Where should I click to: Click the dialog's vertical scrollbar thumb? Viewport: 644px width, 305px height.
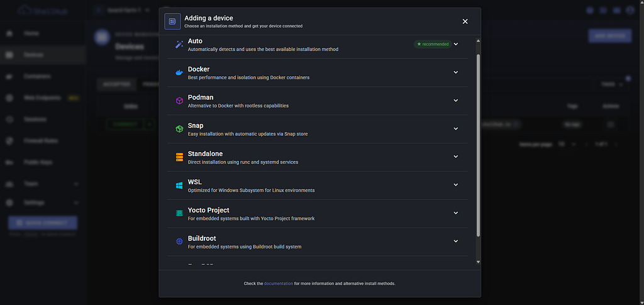pyautogui.click(x=478, y=145)
